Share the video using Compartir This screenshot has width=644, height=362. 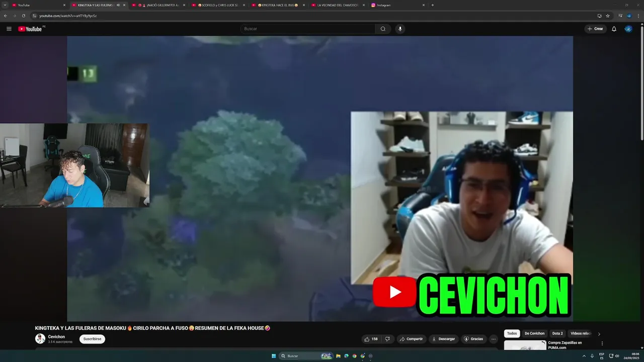(411, 339)
